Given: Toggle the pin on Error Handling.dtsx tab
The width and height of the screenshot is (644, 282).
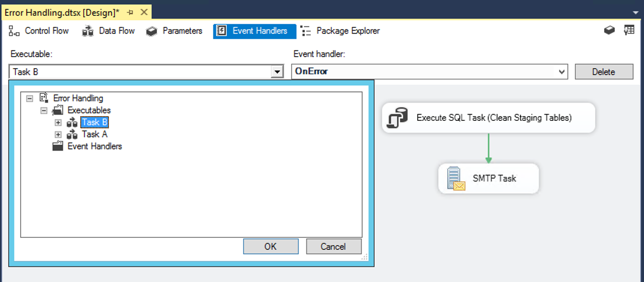Looking at the screenshot, I should coord(130,12).
